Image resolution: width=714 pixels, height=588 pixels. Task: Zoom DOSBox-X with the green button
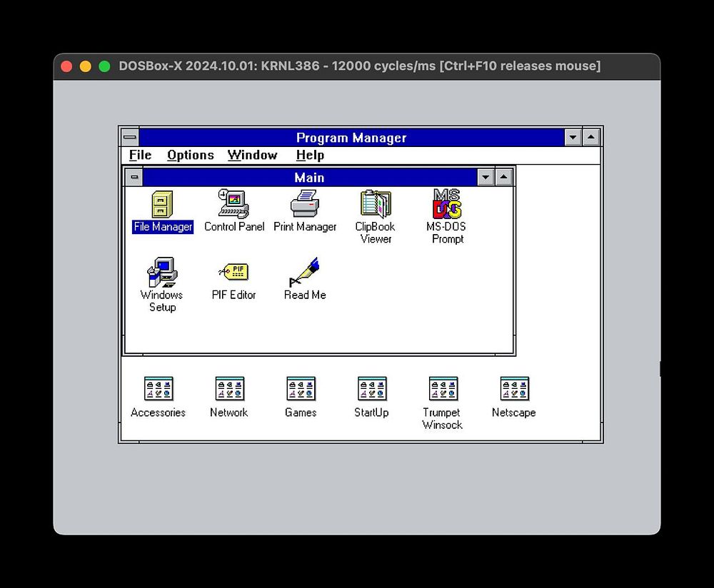pos(105,66)
